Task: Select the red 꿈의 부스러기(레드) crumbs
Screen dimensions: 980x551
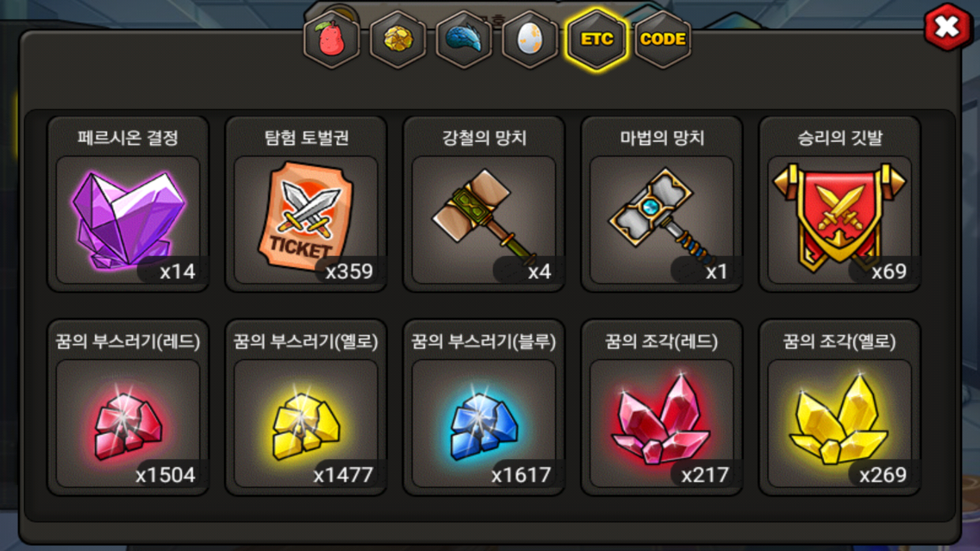Action: 128,423
